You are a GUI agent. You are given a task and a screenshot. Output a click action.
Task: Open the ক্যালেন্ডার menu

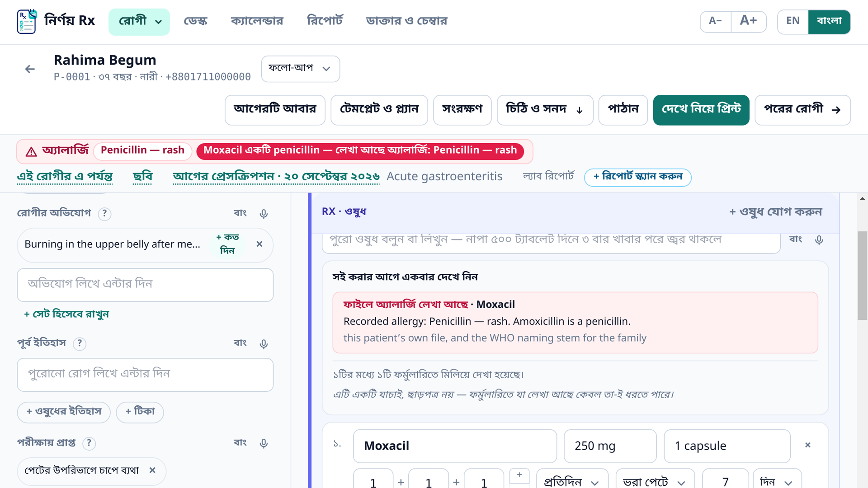coord(257,21)
